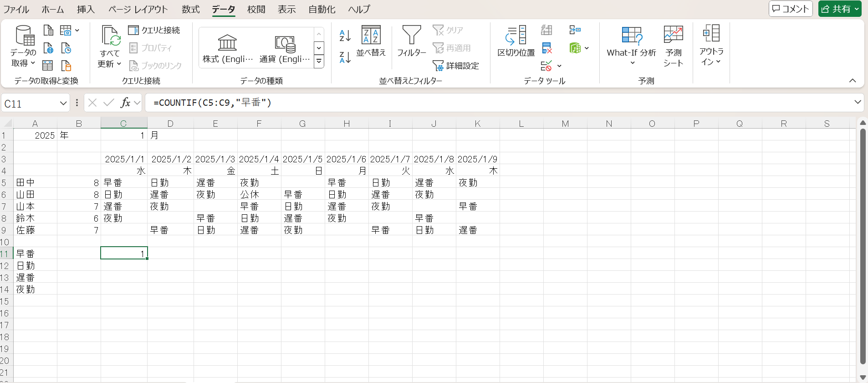Open the 共有 share dropdown arrow
The height and width of the screenshot is (383, 868).
click(x=857, y=9)
